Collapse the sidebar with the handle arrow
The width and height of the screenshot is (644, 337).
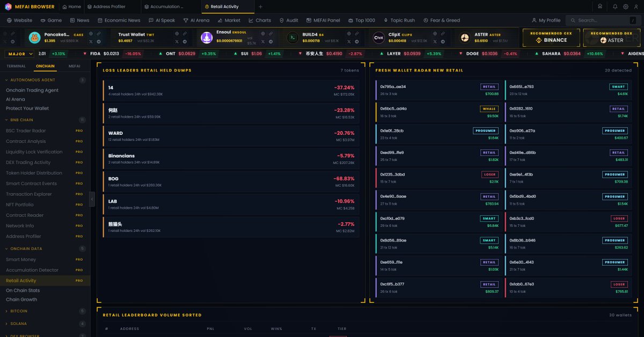[x=92, y=199]
